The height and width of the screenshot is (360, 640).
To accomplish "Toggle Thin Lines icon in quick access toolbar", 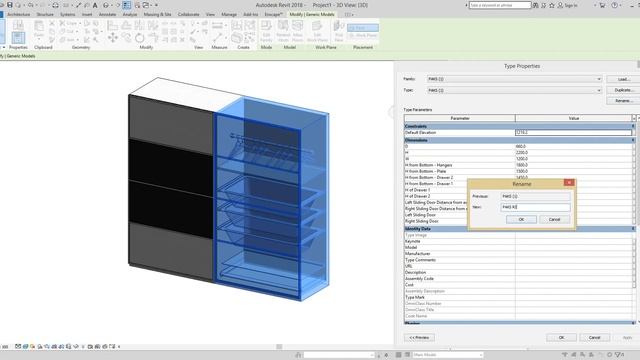I will click(x=127, y=5).
